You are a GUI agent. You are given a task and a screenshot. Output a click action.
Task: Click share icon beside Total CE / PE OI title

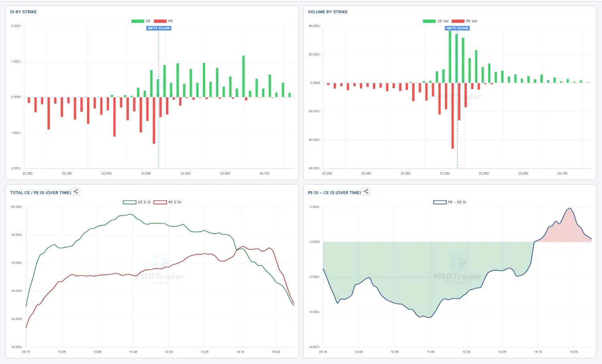click(75, 192)
